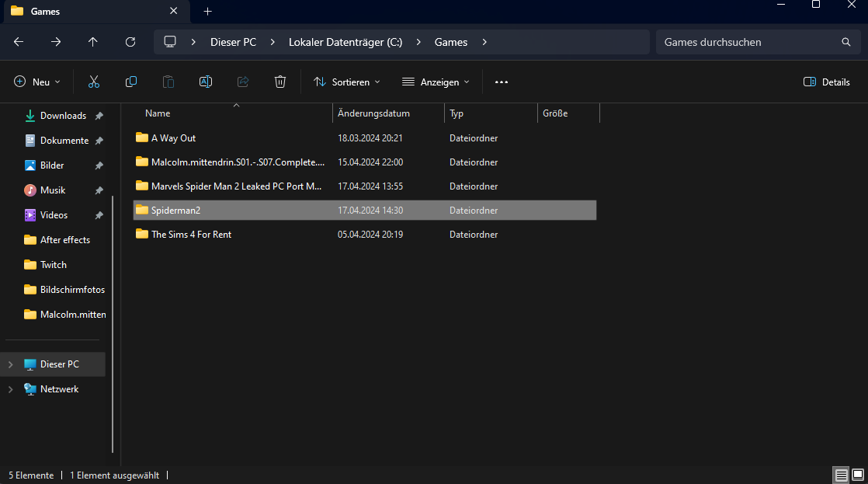This screenshot has height=484, width=868.
Task: Click the Delete trash can icon
Action: coord(280,82)
